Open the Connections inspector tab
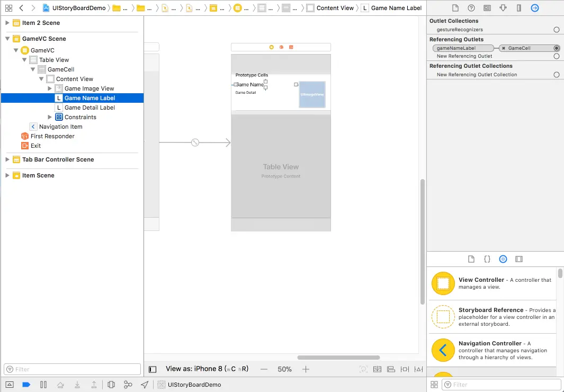The image size is (564, 392). (535, 8)
